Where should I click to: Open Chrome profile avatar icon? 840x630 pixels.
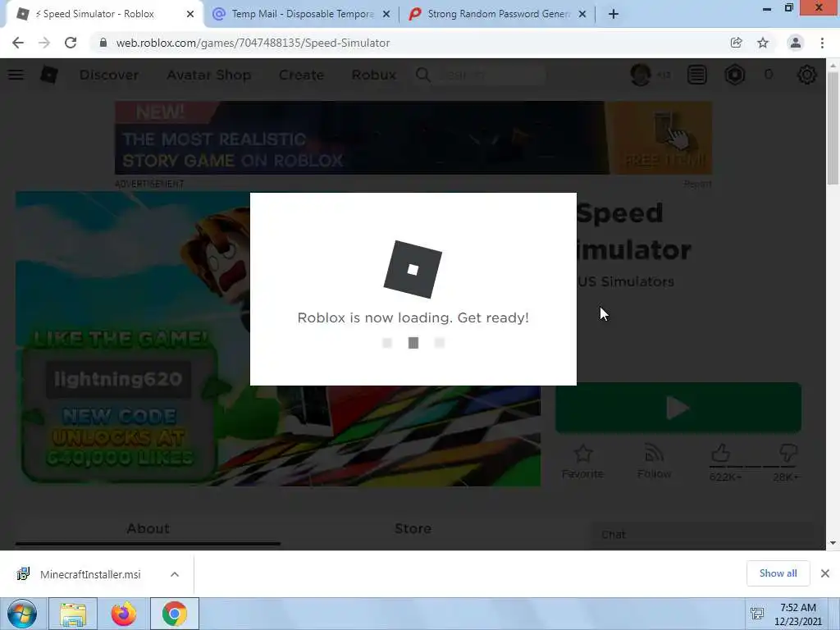coord(796,43)
